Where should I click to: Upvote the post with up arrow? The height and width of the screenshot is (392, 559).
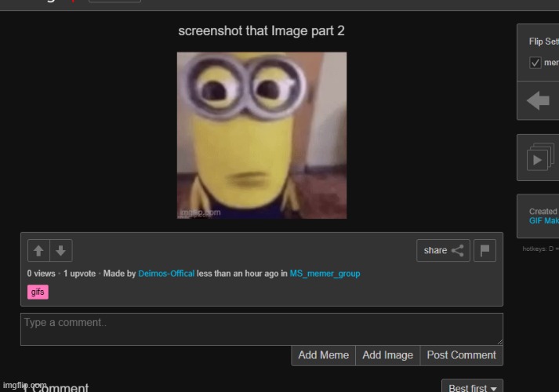(38, 251)
